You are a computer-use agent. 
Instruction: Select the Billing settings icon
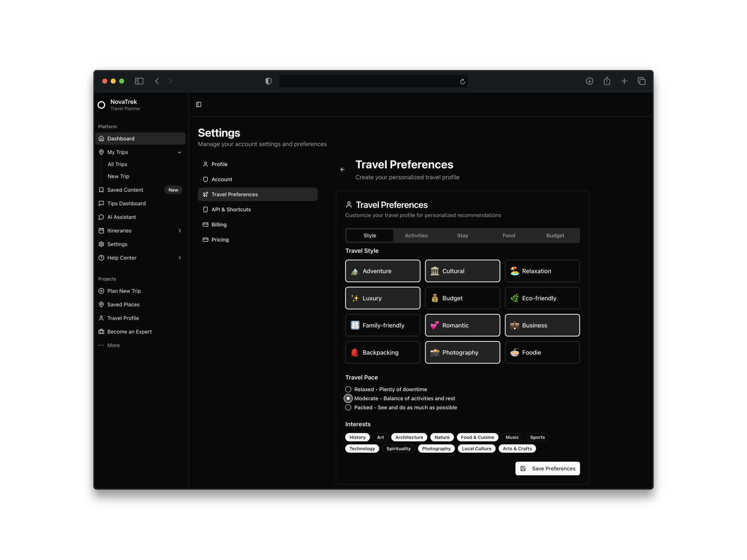(x=205, y=224)
